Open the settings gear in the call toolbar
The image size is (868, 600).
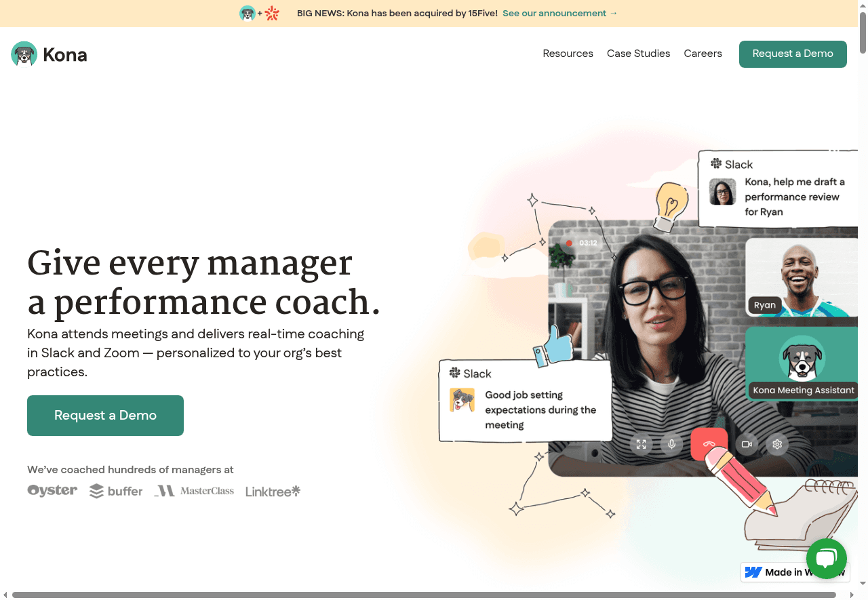point(776,444)
